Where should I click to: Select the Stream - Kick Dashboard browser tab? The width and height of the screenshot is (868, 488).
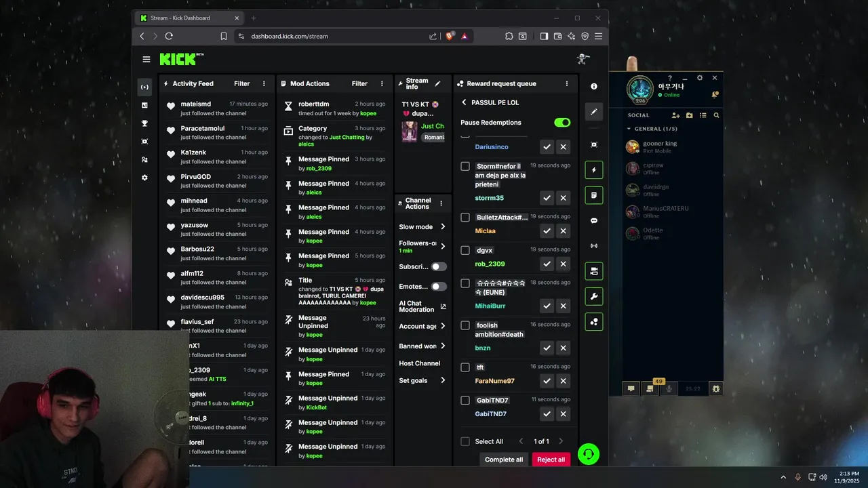tap(190, 18)
